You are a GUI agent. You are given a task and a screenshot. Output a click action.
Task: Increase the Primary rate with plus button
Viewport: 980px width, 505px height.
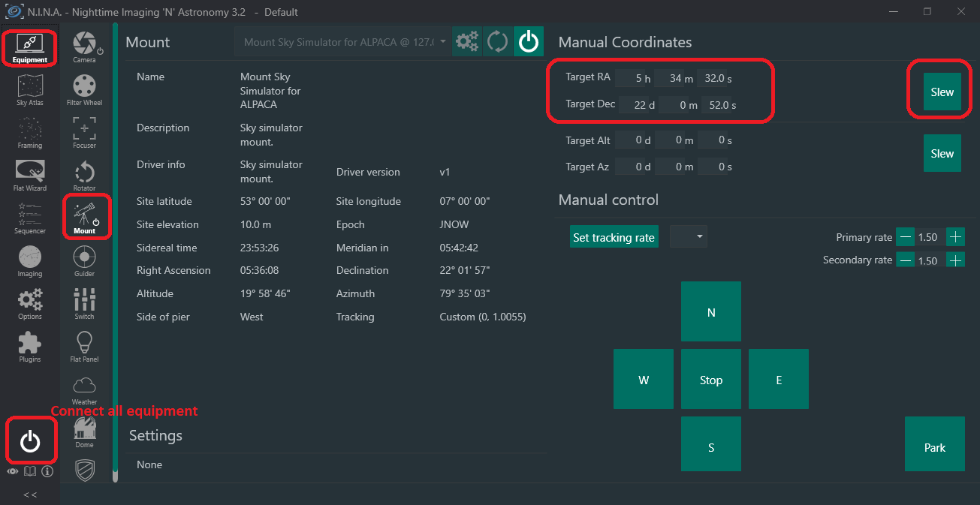(x=955, y=237)
